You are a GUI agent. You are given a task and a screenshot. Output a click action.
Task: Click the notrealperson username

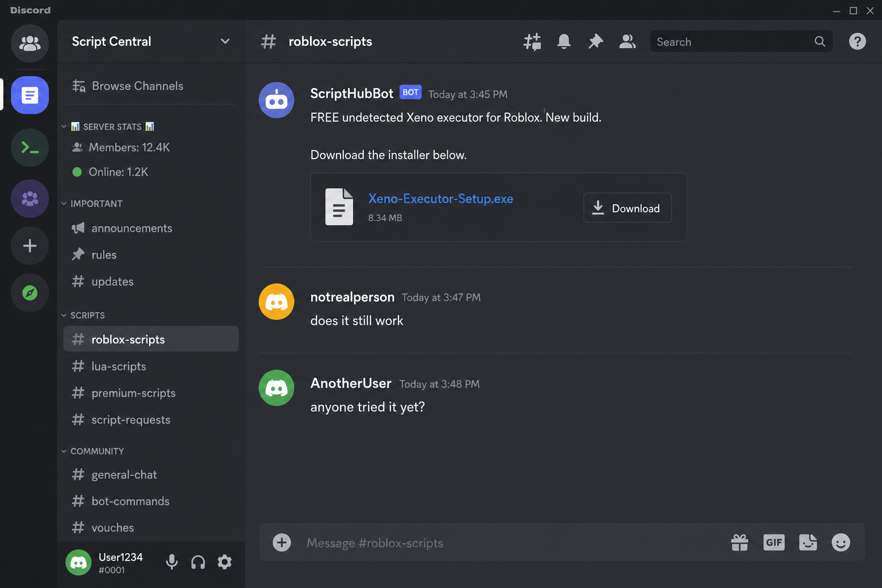(x=352, y=297)
